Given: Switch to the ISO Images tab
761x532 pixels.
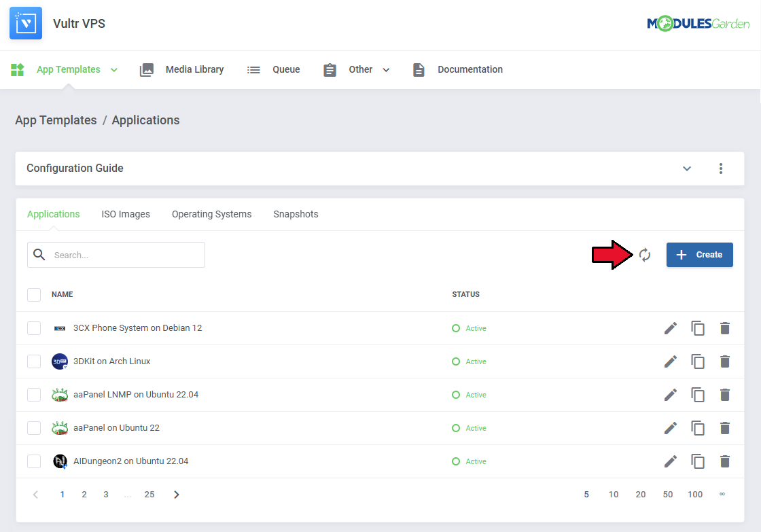Looking at the screenshot, I should point(126,214).
